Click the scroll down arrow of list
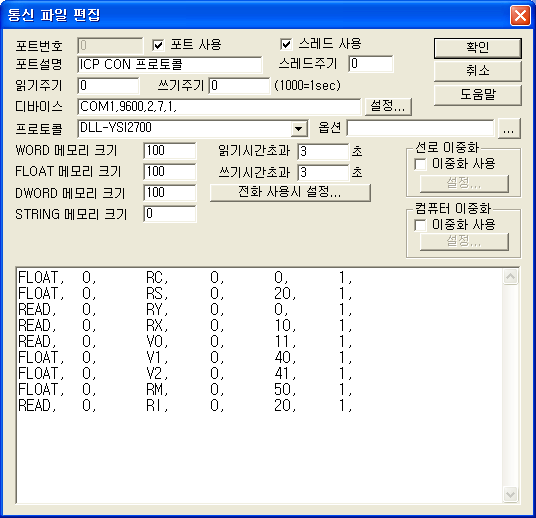This screenshot has height=518, width=536. pyautogui.click(x=510, y=494)
